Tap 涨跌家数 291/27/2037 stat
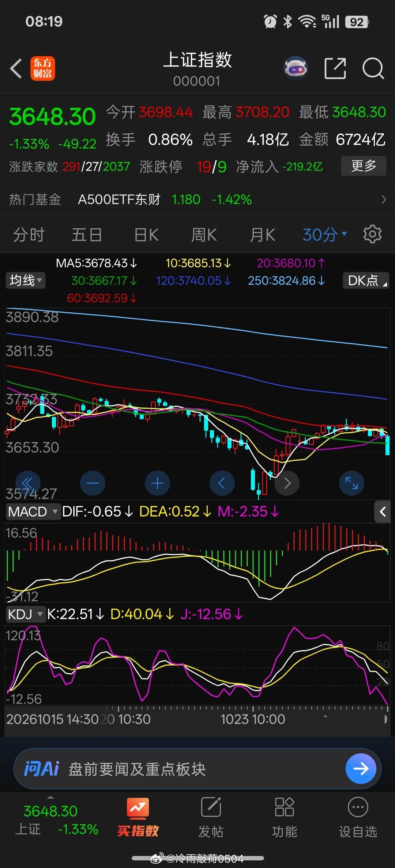The image size is (395, 868). pyautogui.click(x=69, y=167)
